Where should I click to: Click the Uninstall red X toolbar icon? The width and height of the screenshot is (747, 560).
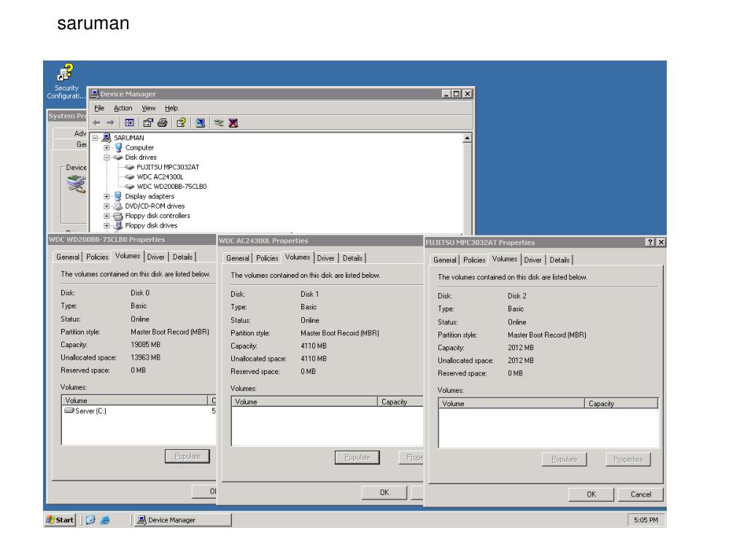click(x=233, y=122)
